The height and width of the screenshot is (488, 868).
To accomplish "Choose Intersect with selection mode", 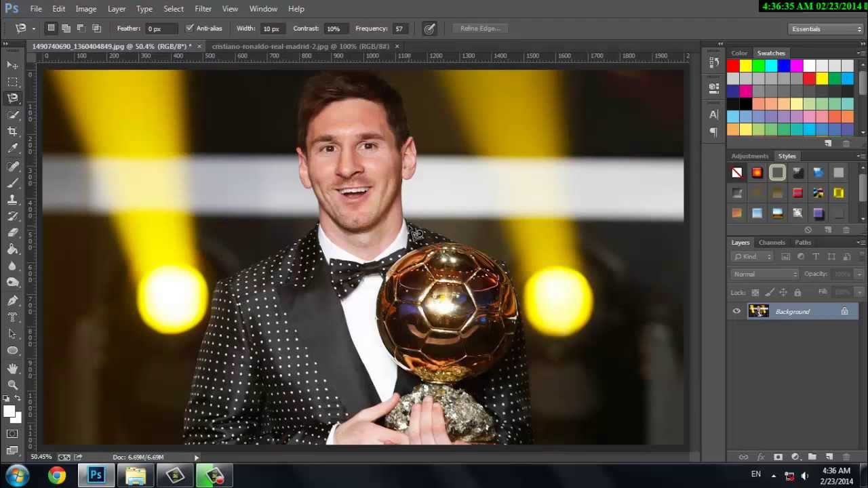I will pyautogui.click(x=96, y=28).
